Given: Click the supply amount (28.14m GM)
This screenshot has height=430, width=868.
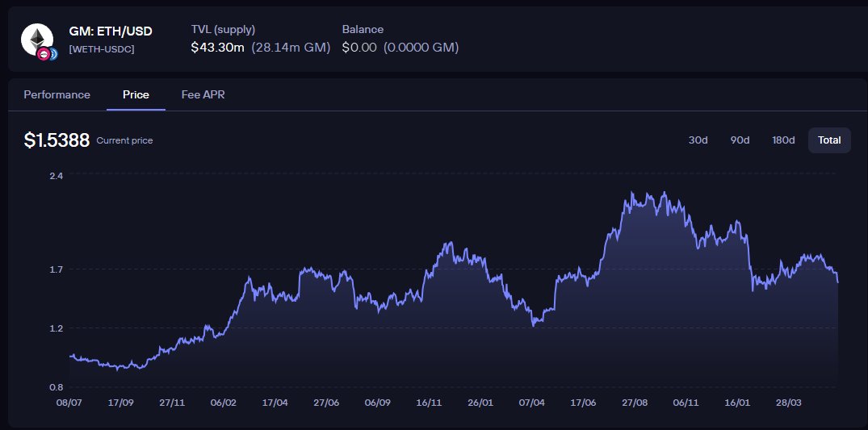Looking at the screenshot, I should pyautogui.click(x=291, y=48).
